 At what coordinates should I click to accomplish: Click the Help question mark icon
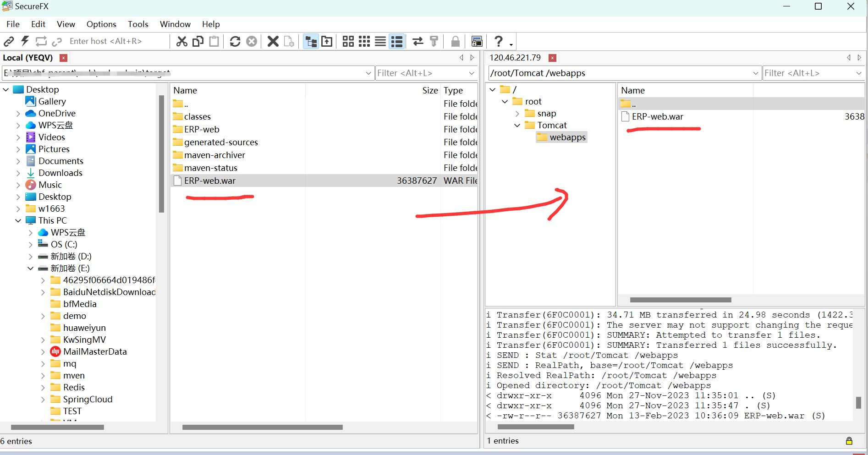[499, 41]
